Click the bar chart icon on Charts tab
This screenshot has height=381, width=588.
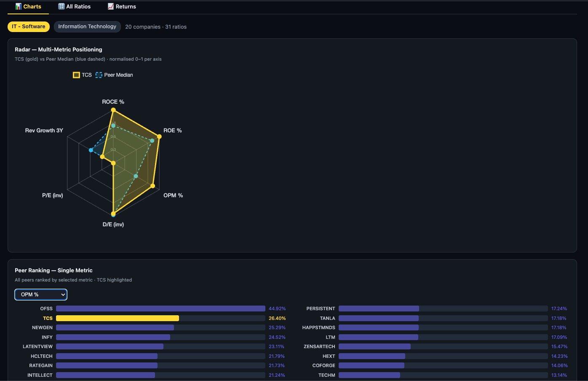(x=19, y=7)
